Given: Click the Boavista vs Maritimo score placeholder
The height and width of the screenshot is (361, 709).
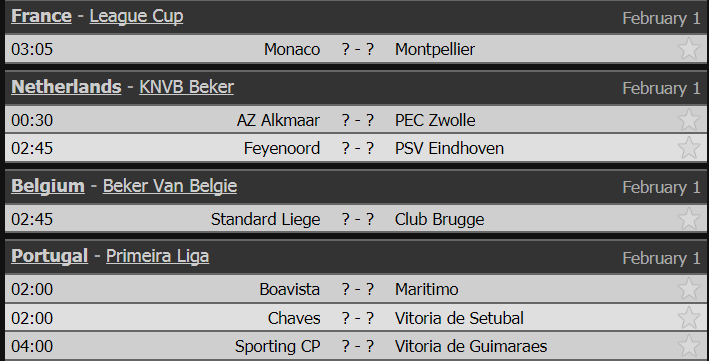Looking at the screenshot, I should tap(358, 289).
